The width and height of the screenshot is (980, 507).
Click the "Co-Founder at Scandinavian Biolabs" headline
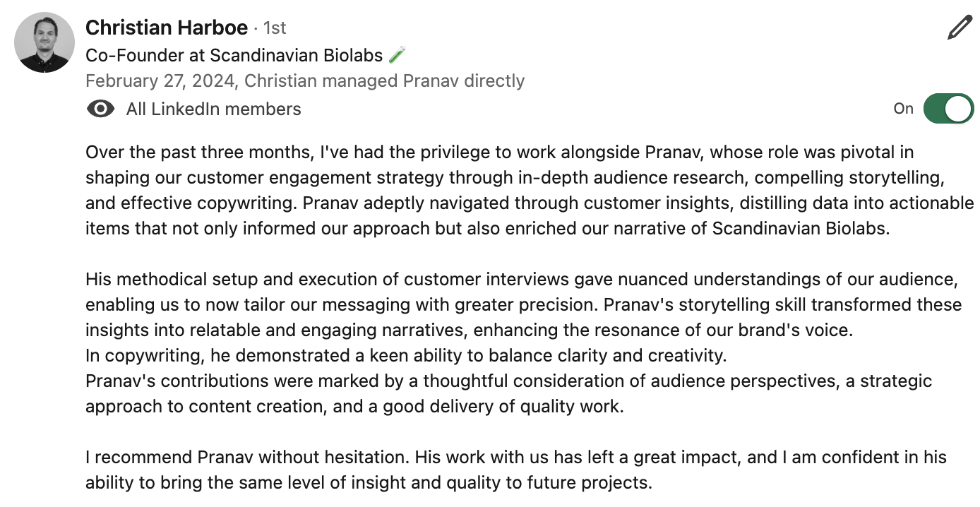(234, 55)
